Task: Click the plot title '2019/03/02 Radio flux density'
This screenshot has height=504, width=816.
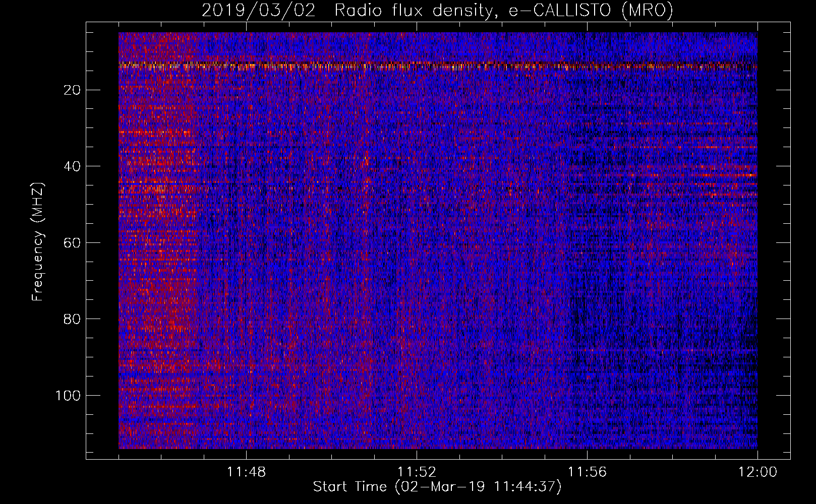Action: (x=437, y=10)
